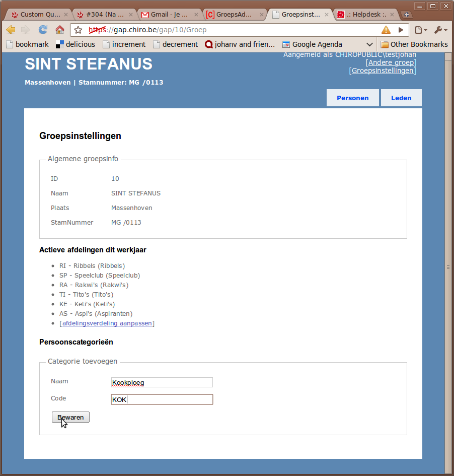Bookmark page with star icon
This screenshot has height=476, width=454.
[78, 30]
